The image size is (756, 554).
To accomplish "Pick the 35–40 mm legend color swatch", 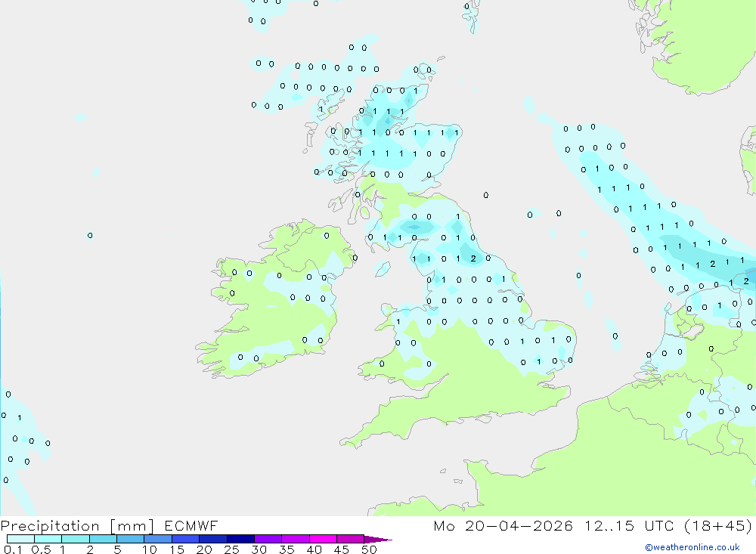I will click(x=296, y=539).
